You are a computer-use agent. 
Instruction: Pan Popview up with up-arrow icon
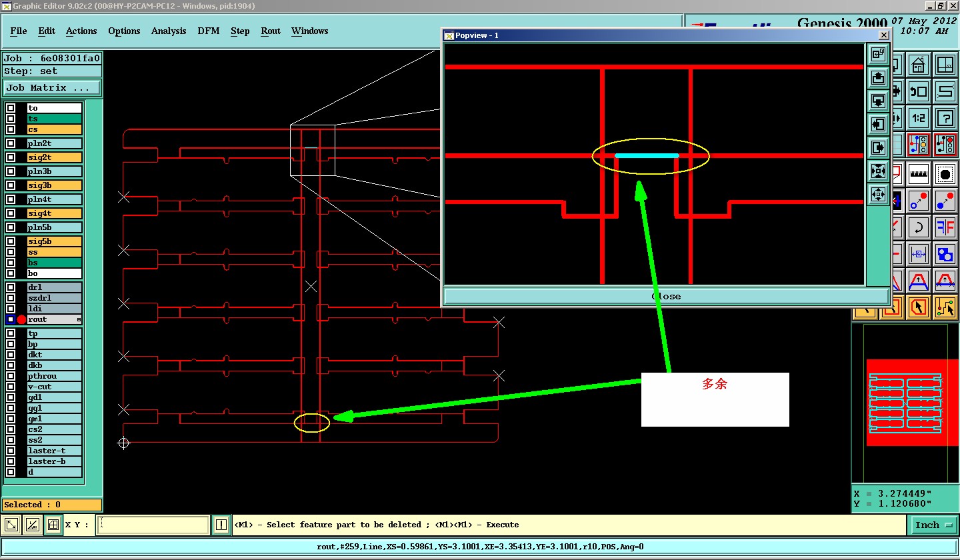(x=878, y=78)
